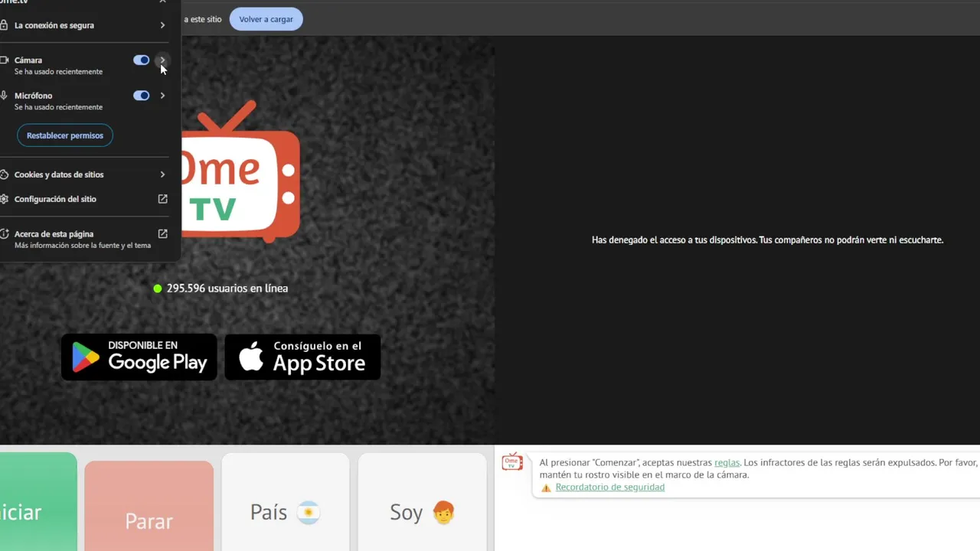Click the cookie icon in site panel

coord(4,174)
